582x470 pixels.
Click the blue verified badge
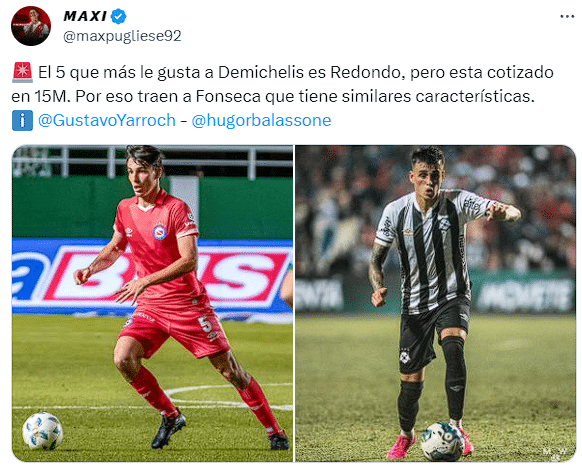click(119, 17)
